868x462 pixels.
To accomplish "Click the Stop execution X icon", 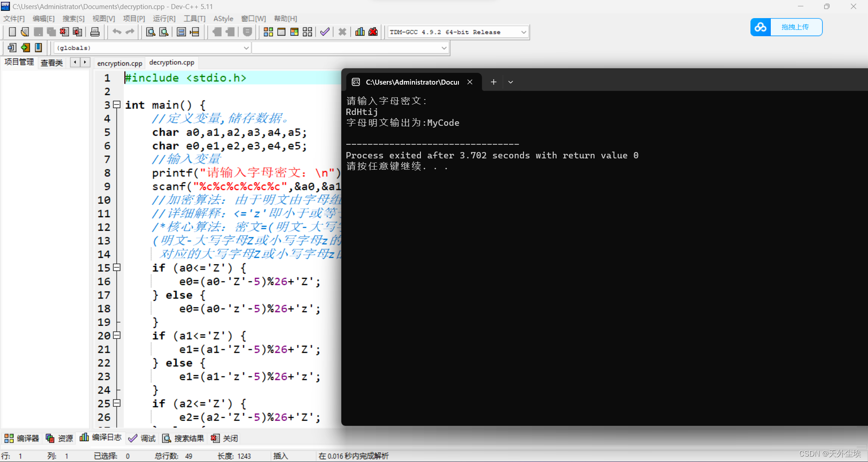I will coord(342,32).
